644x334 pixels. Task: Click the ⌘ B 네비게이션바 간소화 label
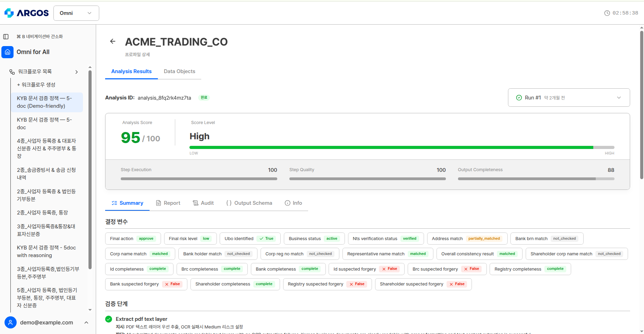pos(40,36)
